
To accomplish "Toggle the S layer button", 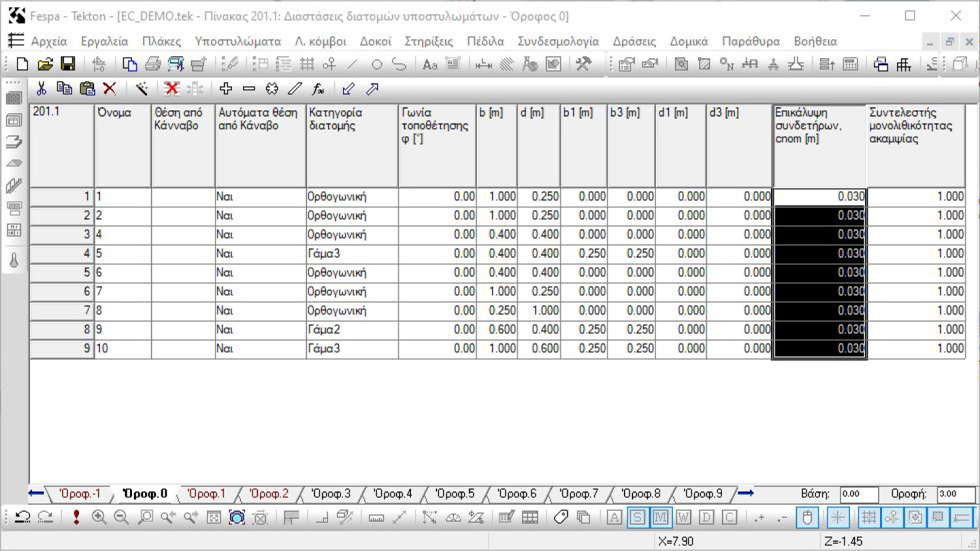I will coord(637,518).
